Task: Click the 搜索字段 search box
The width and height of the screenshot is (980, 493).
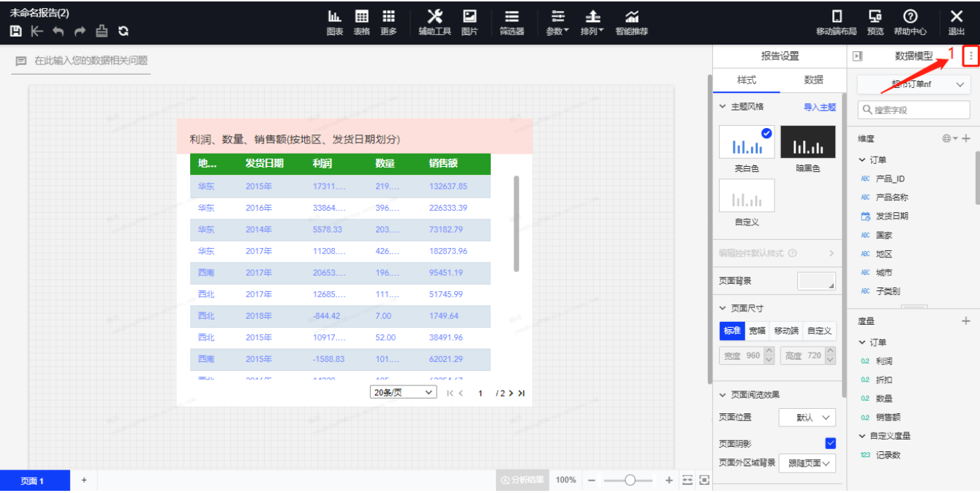Action: click(x=914, y=110)
